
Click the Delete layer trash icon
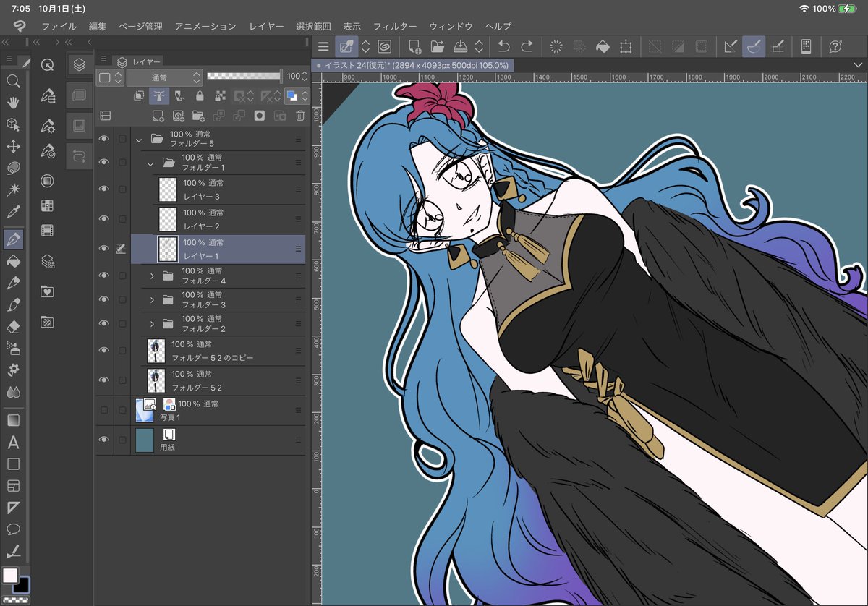coord(300,115)
